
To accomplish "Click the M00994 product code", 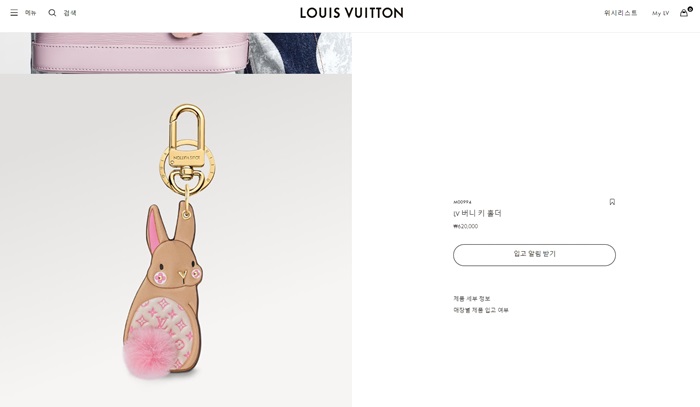I will click(462, 202).
